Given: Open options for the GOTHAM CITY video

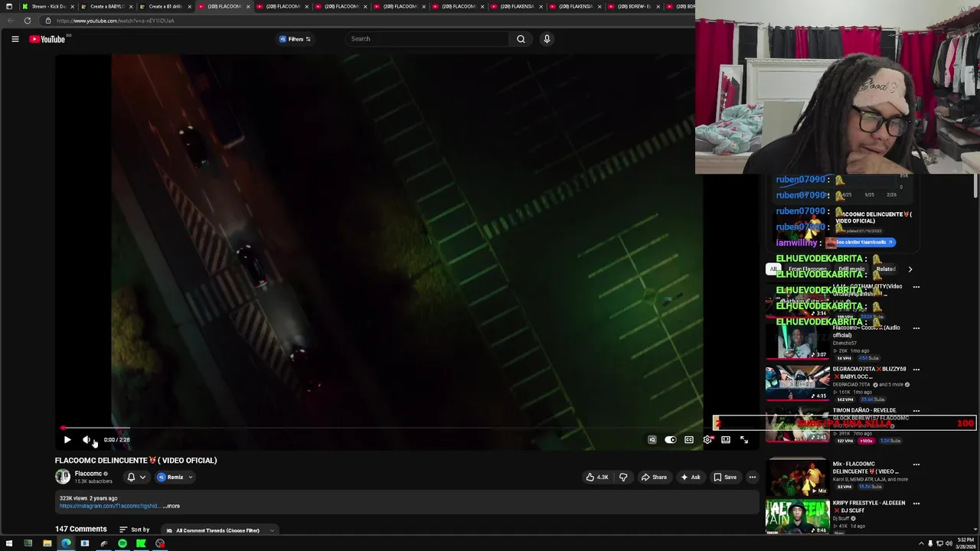Looking at the screenshot, I should click(x=916, y=287).
